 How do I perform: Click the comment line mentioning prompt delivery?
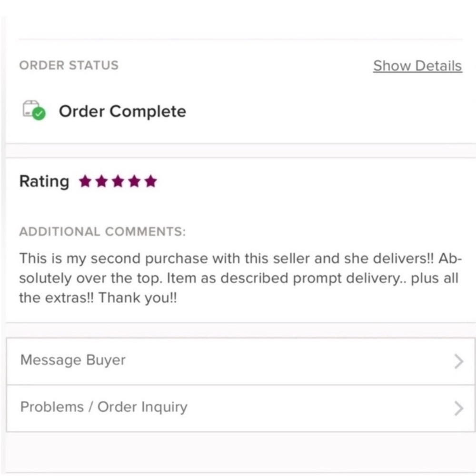click(x=238, y=278)
